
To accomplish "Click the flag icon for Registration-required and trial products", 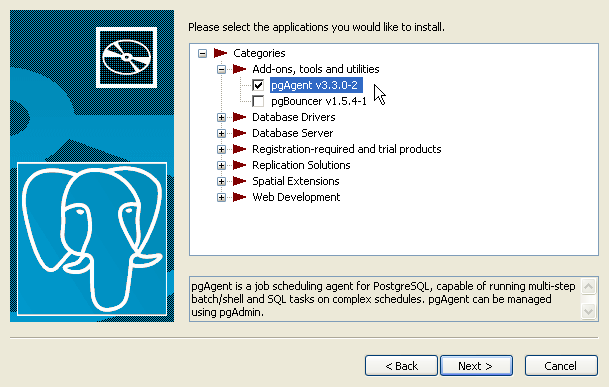I will (239, 149).
